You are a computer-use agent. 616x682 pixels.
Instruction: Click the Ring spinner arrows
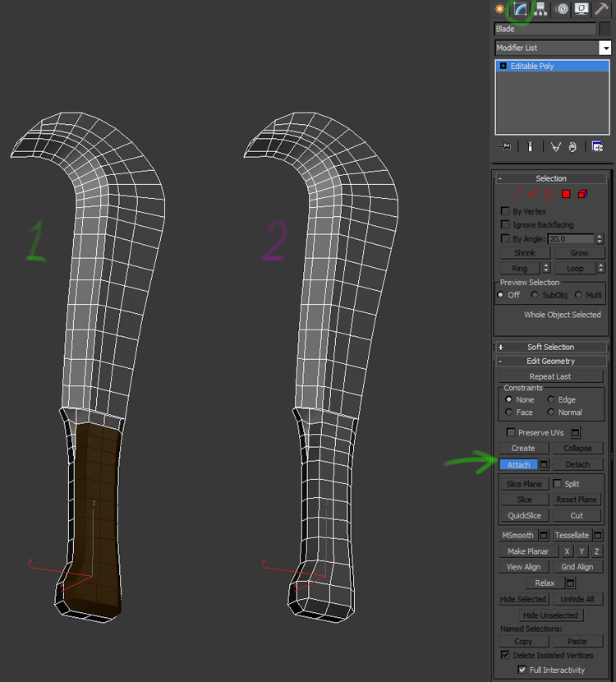pos(546,269)
